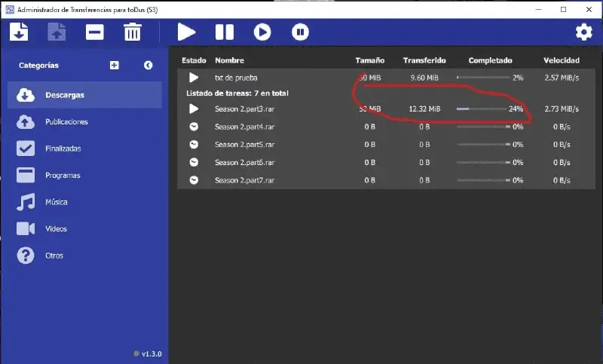This screenshot has width=603, height=364.
Task: Click the Tamaño column header
Action: [x=369, y=60]
